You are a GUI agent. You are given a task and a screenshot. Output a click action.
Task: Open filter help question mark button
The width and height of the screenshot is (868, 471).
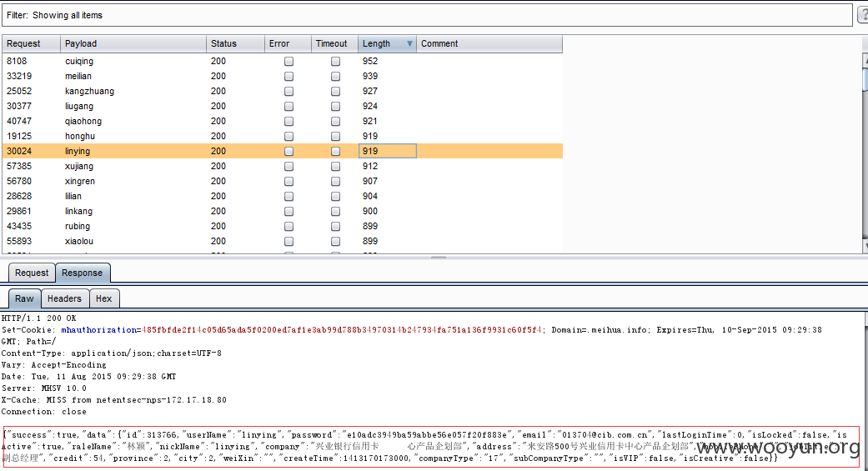pyautogui.click(x=862, y=16)
